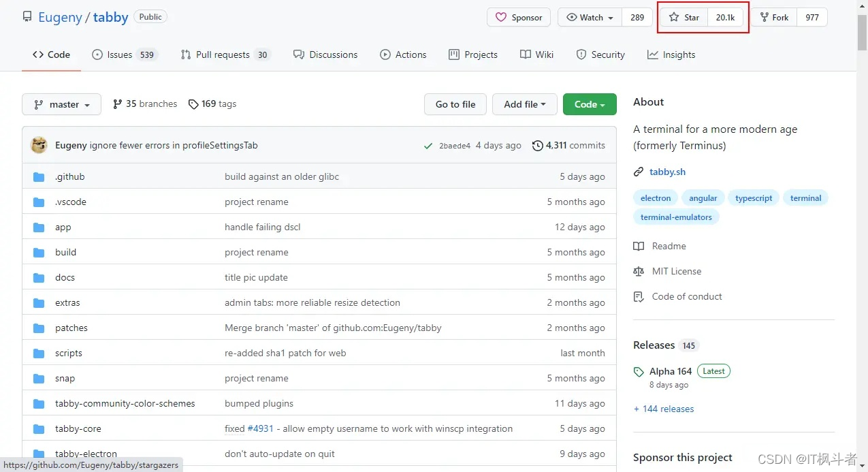The image size is (868, 472).
Task: Switch to the Issues tab
Action: click(125, 54)
